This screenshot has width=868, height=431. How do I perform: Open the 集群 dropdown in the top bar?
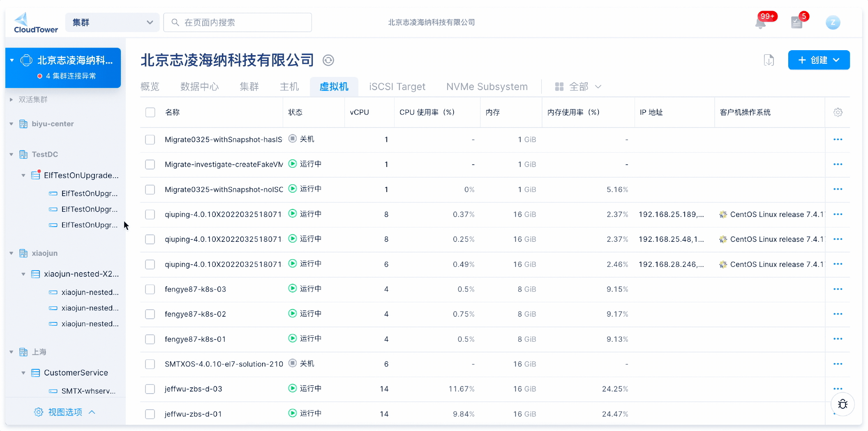click(x=112, y=22)
